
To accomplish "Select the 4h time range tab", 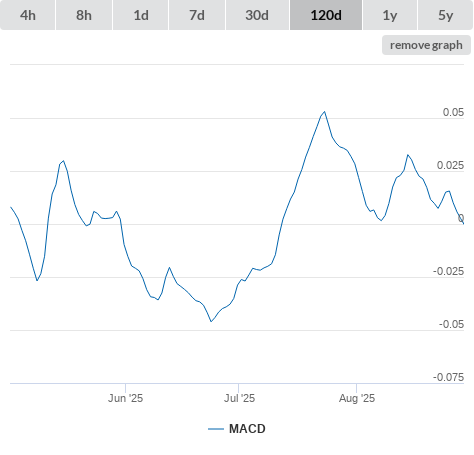I will point(28,15).
